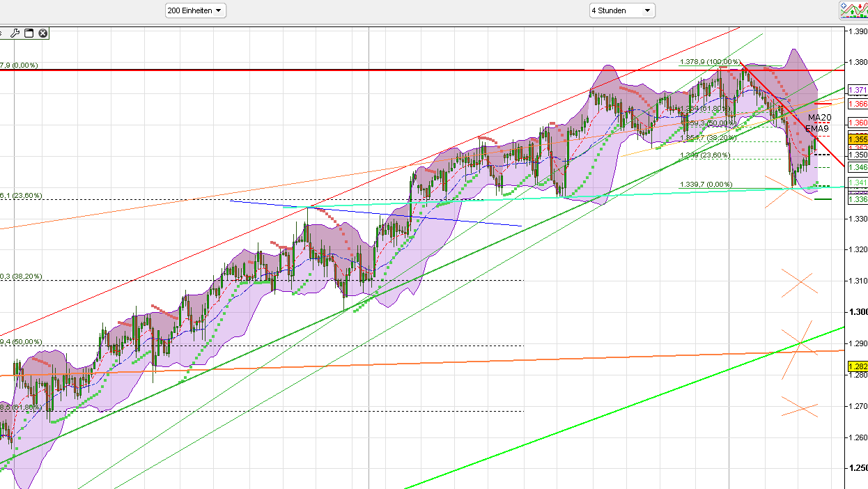Screen dimensions: 868x489
Task: Click the Fibonacci label 1.339,7 (0,00%)
Action: pos(706,185)
